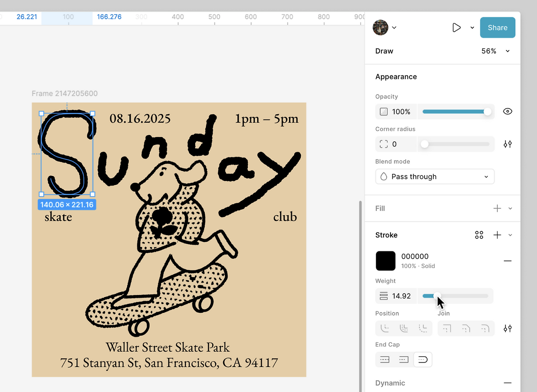Click the club text on poster

click(285, 217)
